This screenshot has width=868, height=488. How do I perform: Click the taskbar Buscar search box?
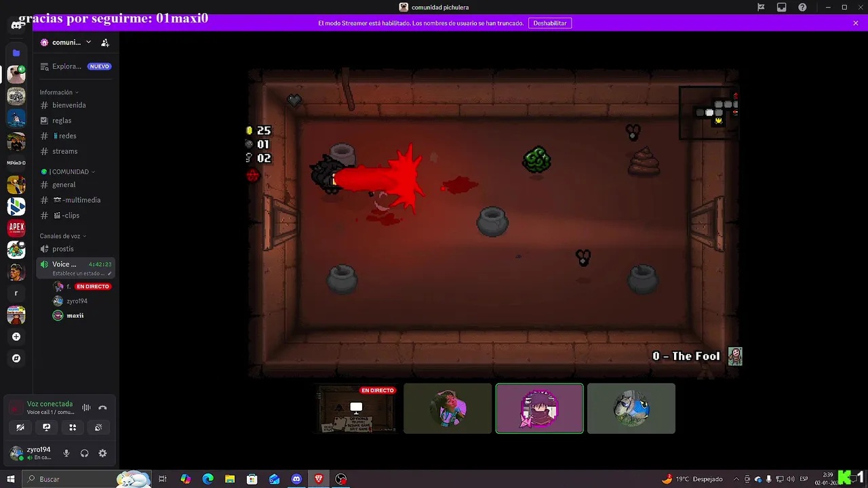coord(87,479)
